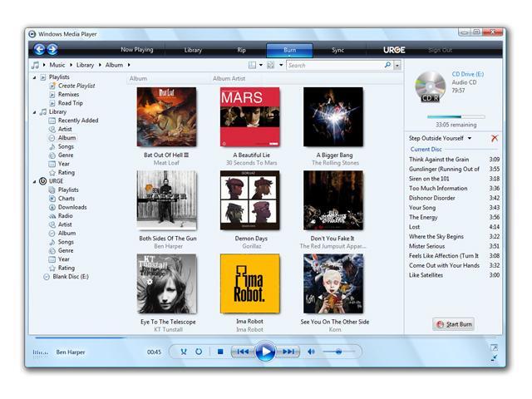Viewport: 532px width, 399px height.
Task: Click the search magnifier icon
Action: (387, 65)
